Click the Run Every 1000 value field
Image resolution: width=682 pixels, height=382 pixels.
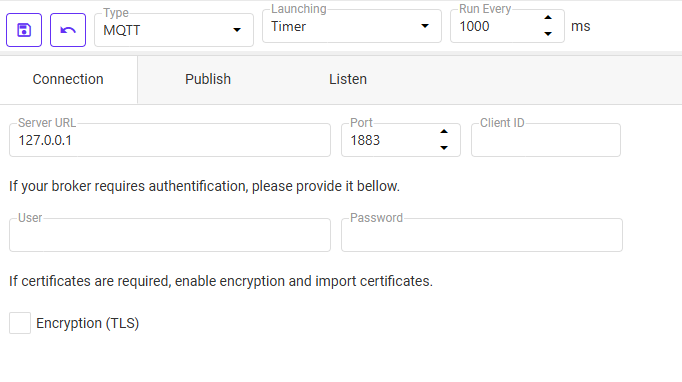tap(496, 26)
